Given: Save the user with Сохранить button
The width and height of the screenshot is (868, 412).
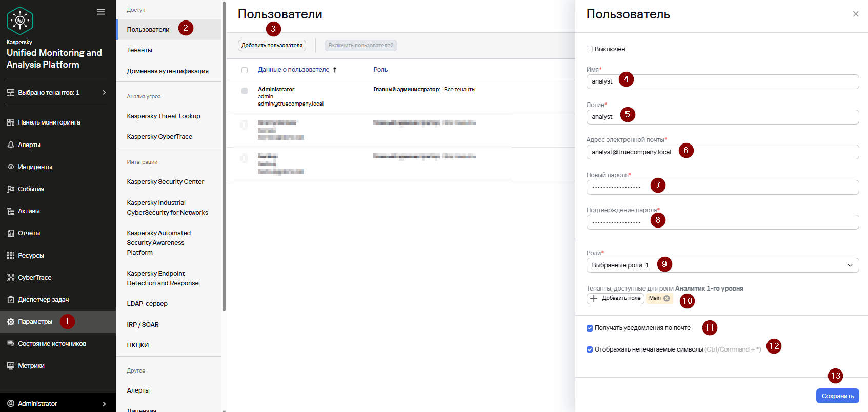Looking at the screenshot, I should click(838, 396).
